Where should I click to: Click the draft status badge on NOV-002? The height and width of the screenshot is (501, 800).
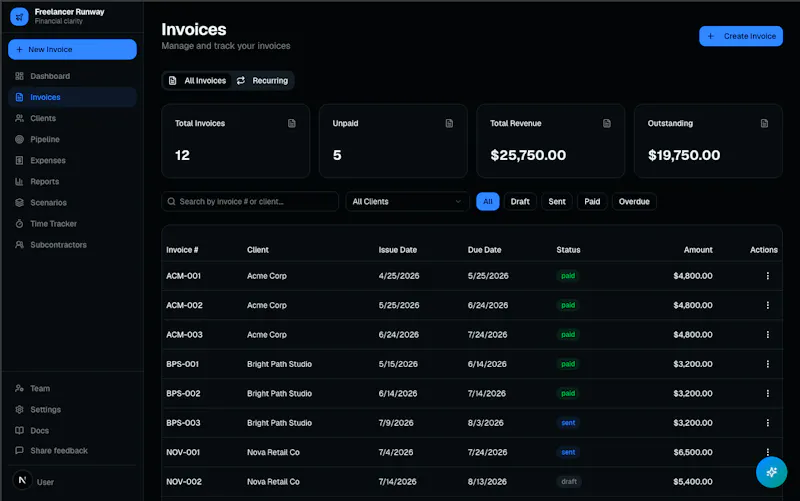(569, 482)
